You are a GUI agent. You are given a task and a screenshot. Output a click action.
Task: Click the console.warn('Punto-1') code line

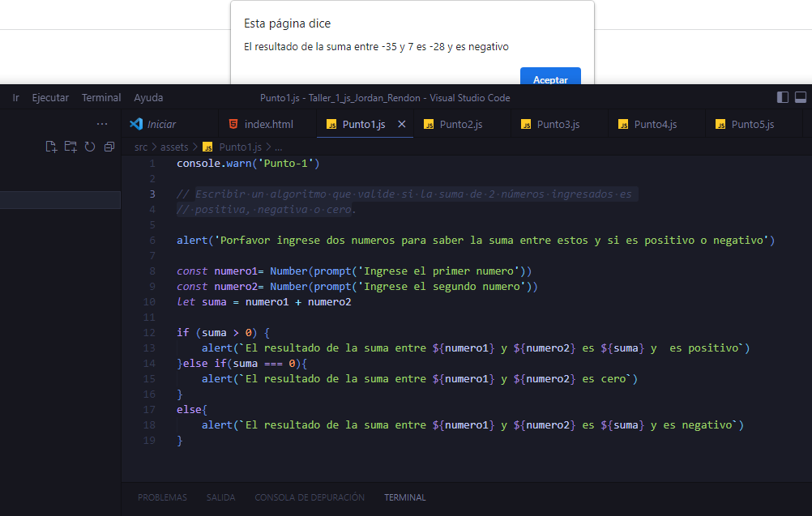(x=248, y=164)
